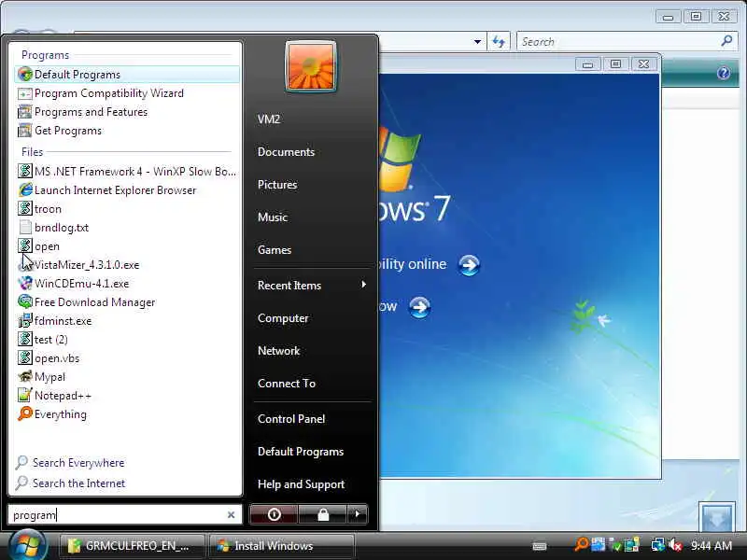Run WinCDEmu-4.1.exe installer
747x560 pixels.
coord(127,284)
